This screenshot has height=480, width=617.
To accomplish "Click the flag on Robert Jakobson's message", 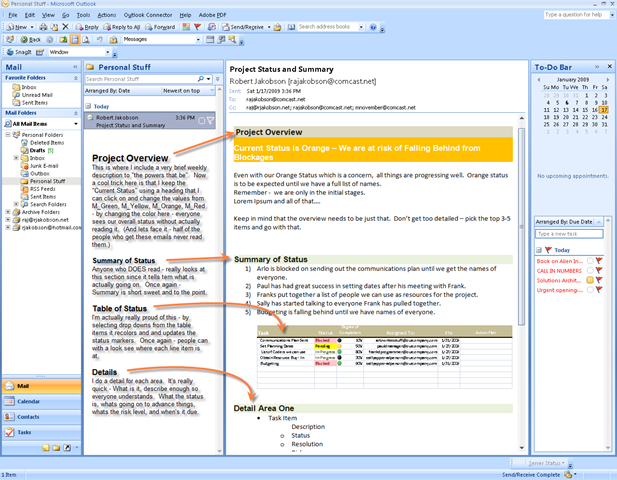I will tap(211, 120).
